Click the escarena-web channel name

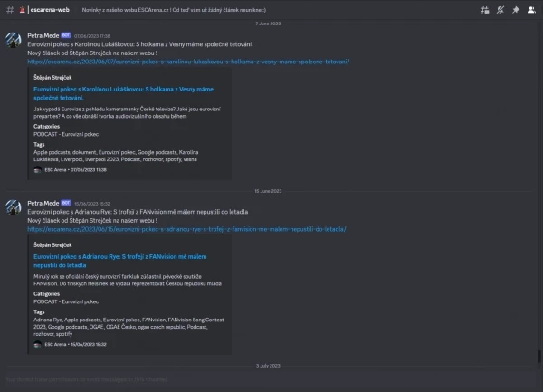(50, 10)
